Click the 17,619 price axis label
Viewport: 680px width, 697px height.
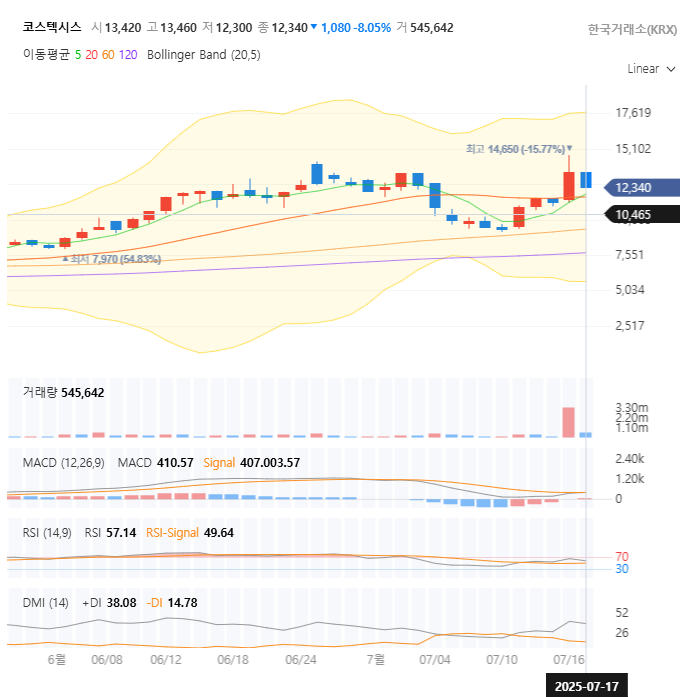tap(633, 113)
